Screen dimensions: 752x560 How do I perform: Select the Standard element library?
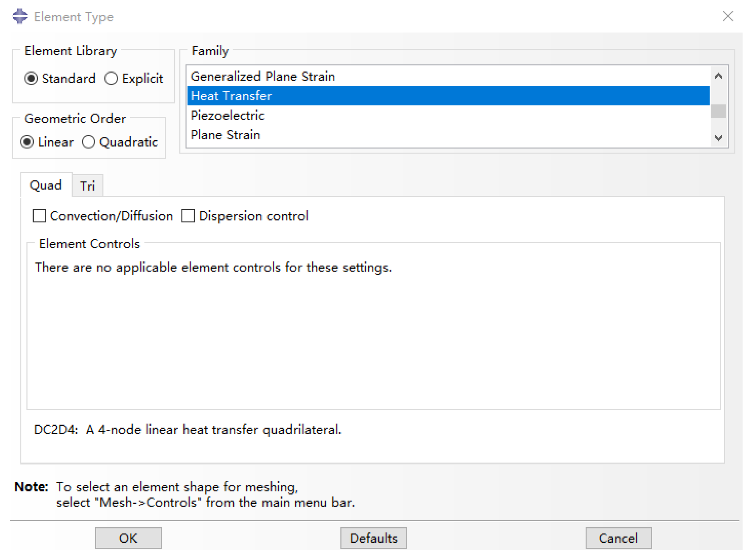pos(31,78)
